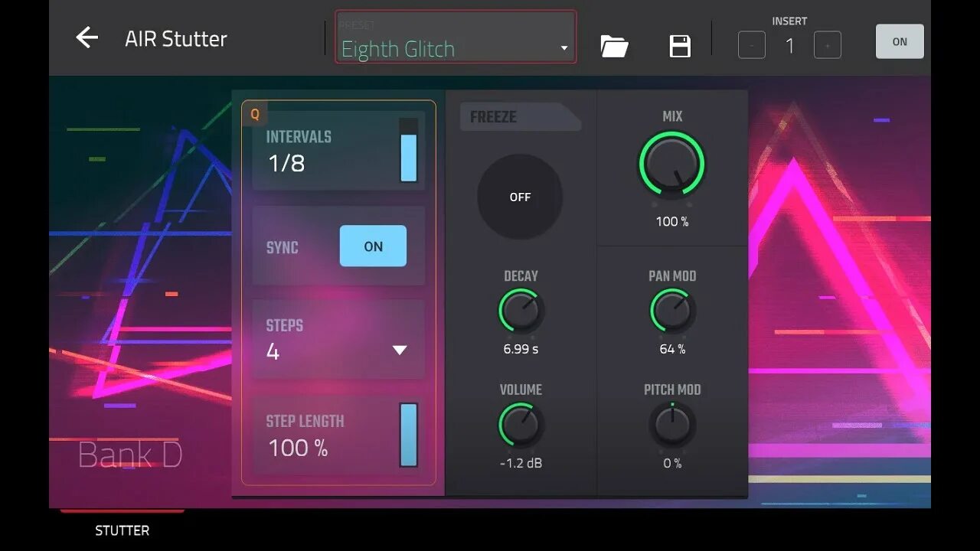The width and height of the screenshot is (980, 551).
Task: Click the MIX knob
Action: tap(671, 164)
